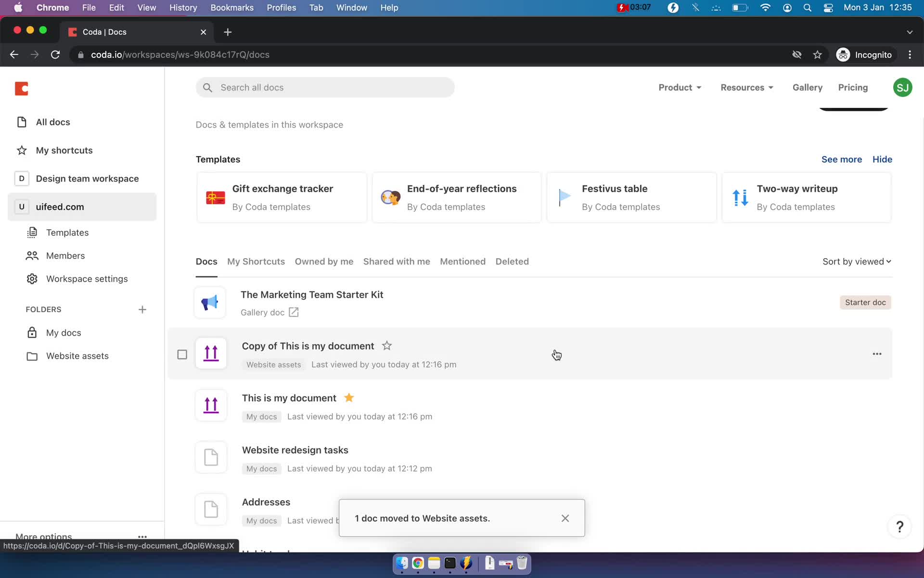Expand the Resources dropdown menu
This screenshot has height=578, width=924.
click(747, 88)
